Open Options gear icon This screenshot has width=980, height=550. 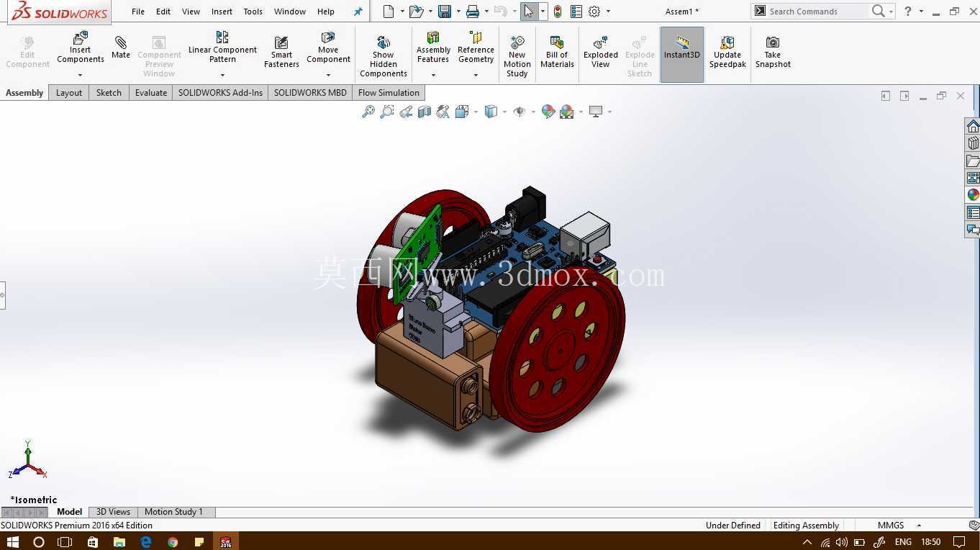tap(594, 12)
